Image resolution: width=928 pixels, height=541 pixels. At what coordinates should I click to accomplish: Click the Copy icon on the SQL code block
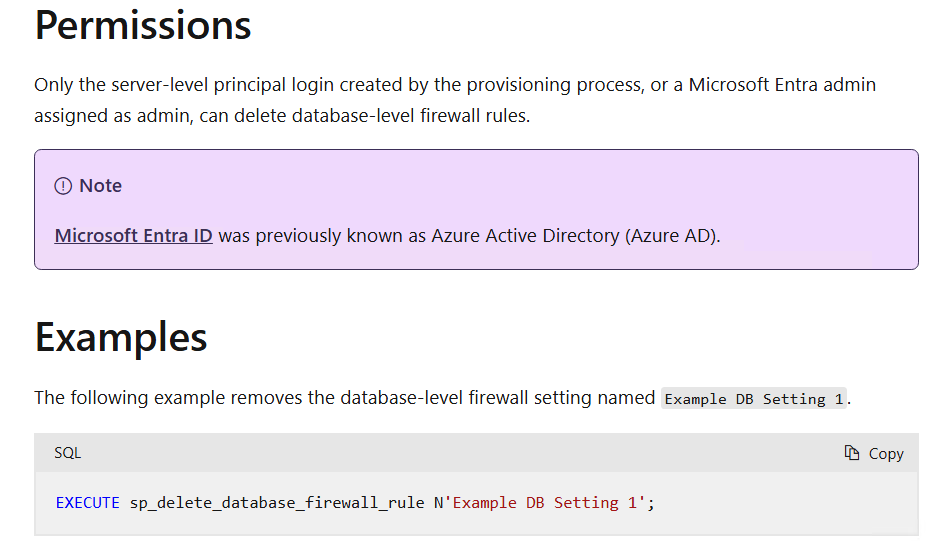[851, 453]
